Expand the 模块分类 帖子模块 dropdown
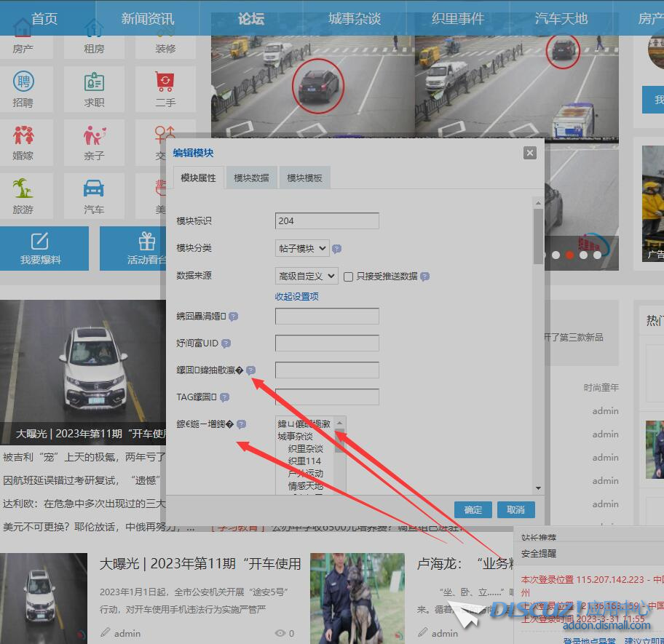The height and width of the screenshot is (644, 664). tap(302, 248)
